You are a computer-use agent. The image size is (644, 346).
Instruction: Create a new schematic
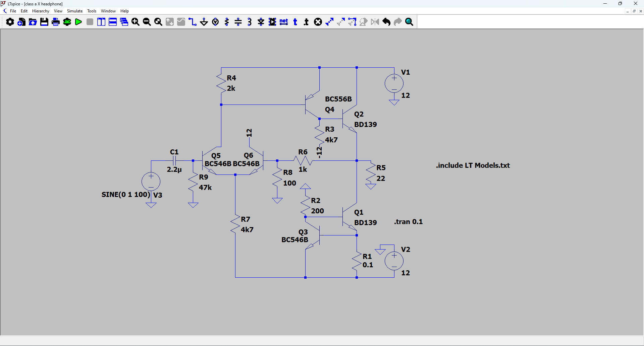(x=21, y=22)
